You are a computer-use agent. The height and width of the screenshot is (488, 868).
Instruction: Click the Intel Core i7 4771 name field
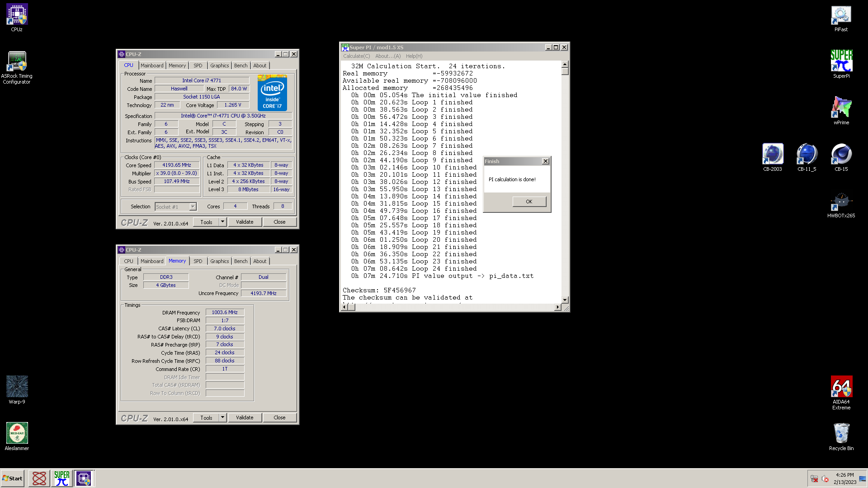[x=202, y=80]
